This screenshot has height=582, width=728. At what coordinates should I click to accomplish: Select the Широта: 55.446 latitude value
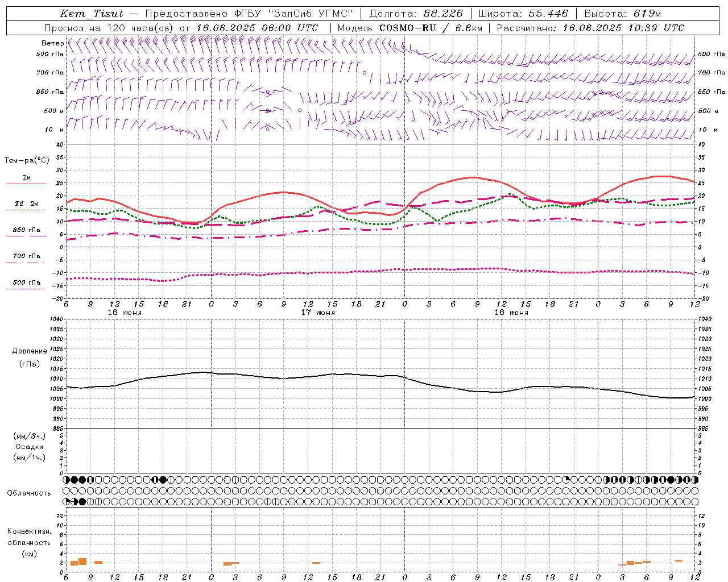pos(523,14)
